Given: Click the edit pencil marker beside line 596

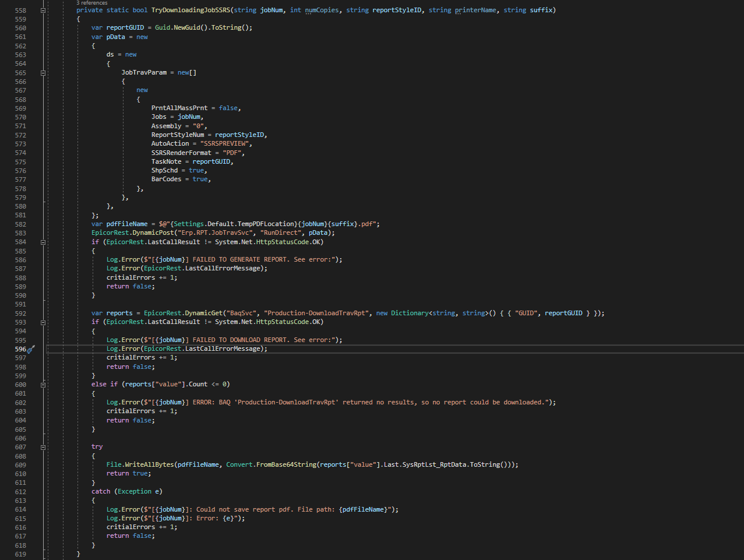Looking at the screenshot, I should pyautogui.click(x=29, y=349).
